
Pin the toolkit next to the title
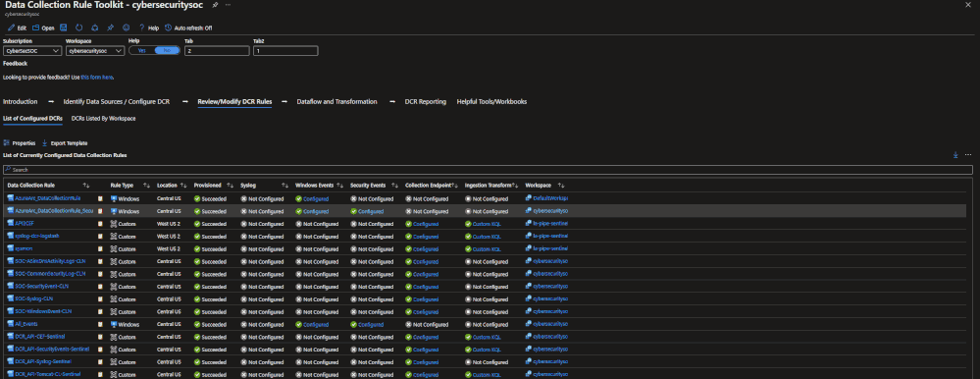(x=215, y=5)
